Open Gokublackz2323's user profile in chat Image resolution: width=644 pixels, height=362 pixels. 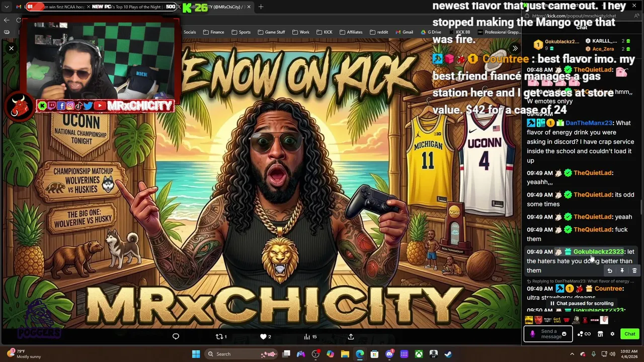tap(598, 251)
